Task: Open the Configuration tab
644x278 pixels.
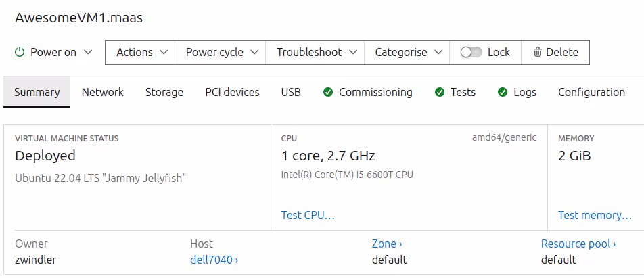Action: pos(591,92)
